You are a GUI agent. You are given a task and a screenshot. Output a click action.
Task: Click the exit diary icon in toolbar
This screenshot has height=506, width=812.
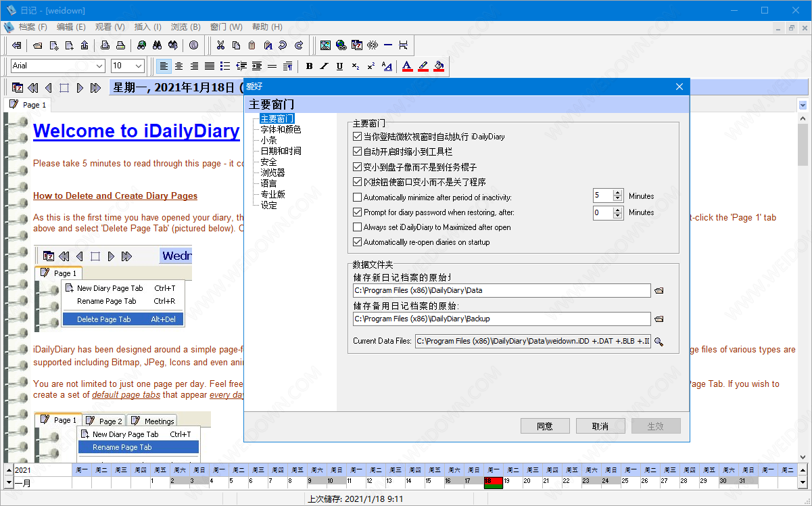click(x=16, y=45)
